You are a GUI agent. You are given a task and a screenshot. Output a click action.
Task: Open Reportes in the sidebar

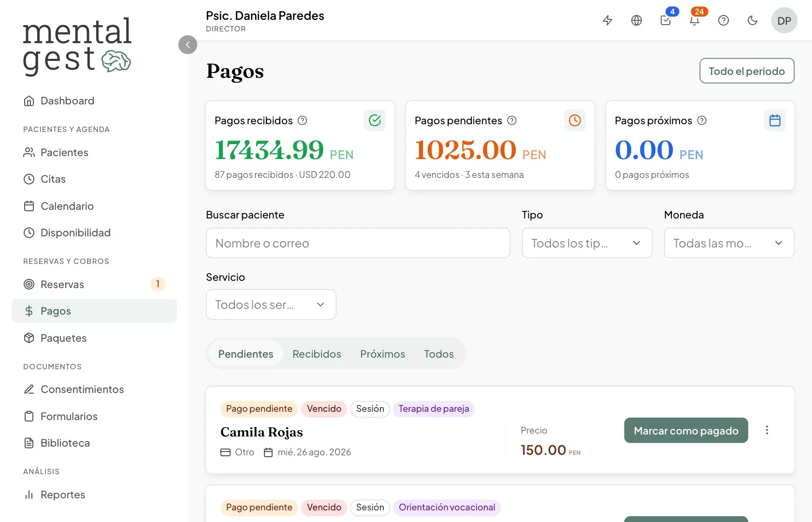(94, 494)
